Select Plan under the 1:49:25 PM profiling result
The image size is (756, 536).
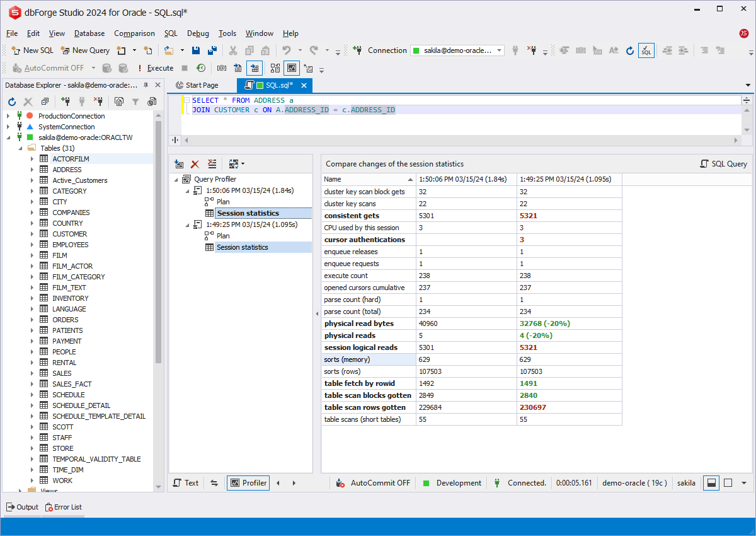pos(223,236)
